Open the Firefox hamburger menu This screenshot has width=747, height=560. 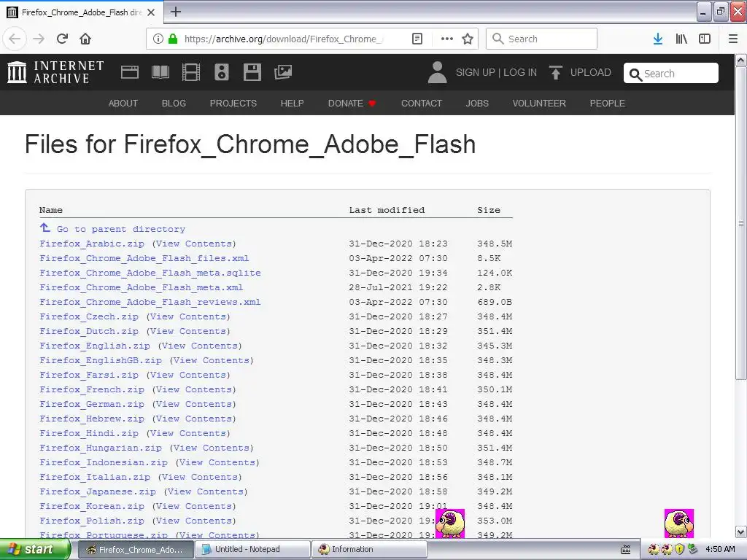click(x=732, y=39)
